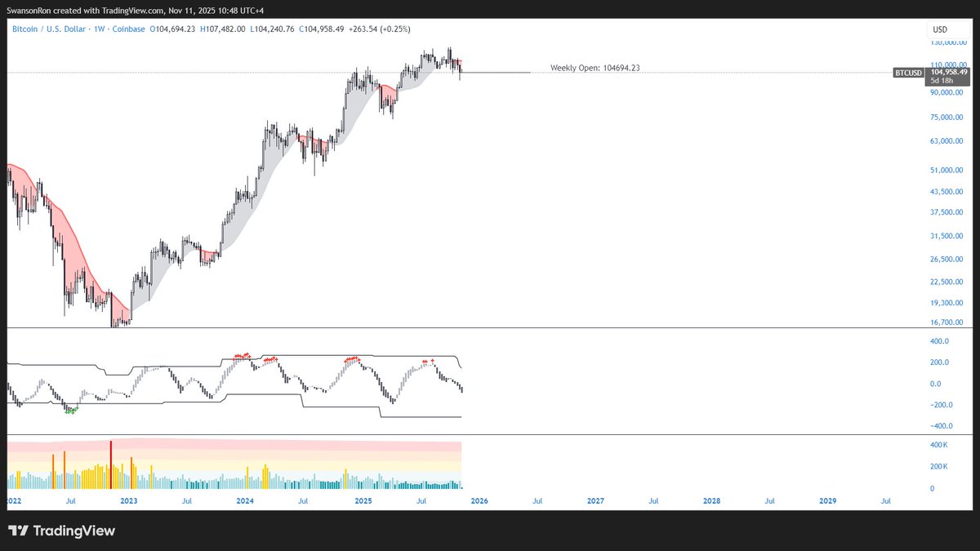Click the 200 K volume scale label
This screenshot has height=551, width=980.
pos(939,466)
